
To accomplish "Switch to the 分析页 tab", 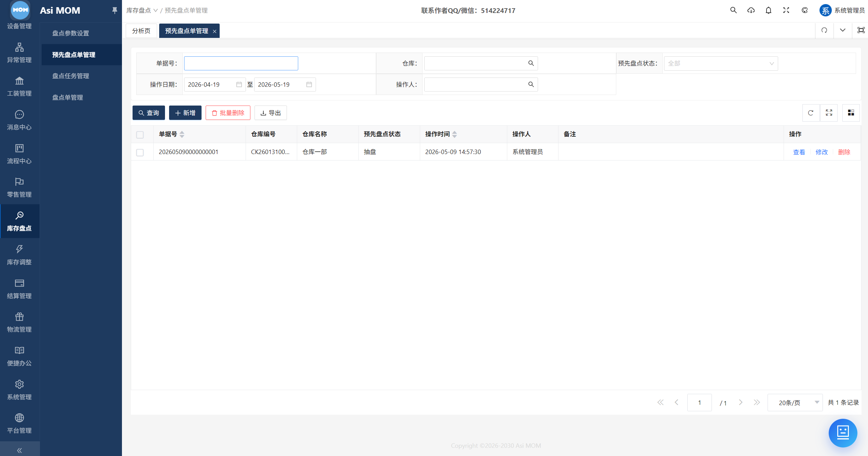I will click(141, 31).
